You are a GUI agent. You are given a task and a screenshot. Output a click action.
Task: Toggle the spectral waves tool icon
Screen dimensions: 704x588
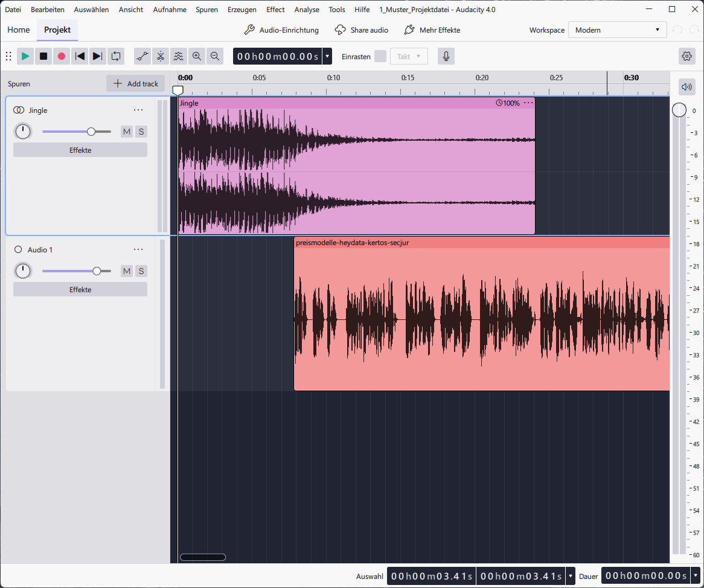(x=178, y=56)
